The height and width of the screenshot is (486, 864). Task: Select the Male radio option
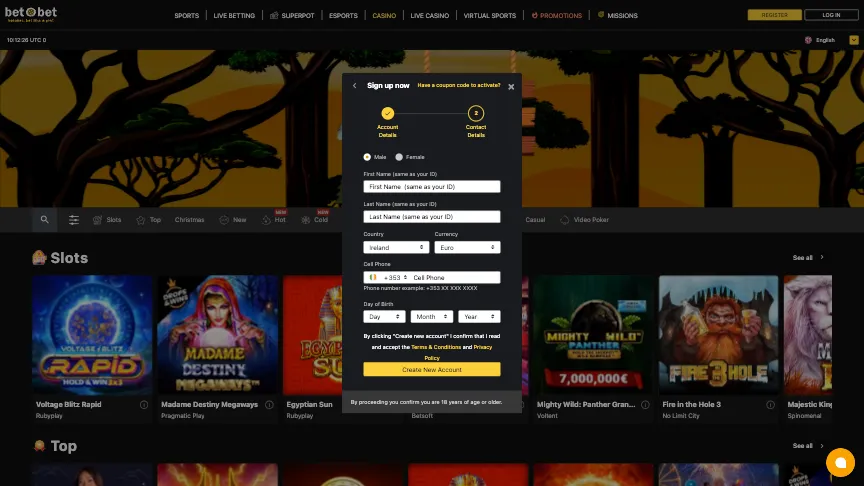pyautogui.click(x=367, y=157)
